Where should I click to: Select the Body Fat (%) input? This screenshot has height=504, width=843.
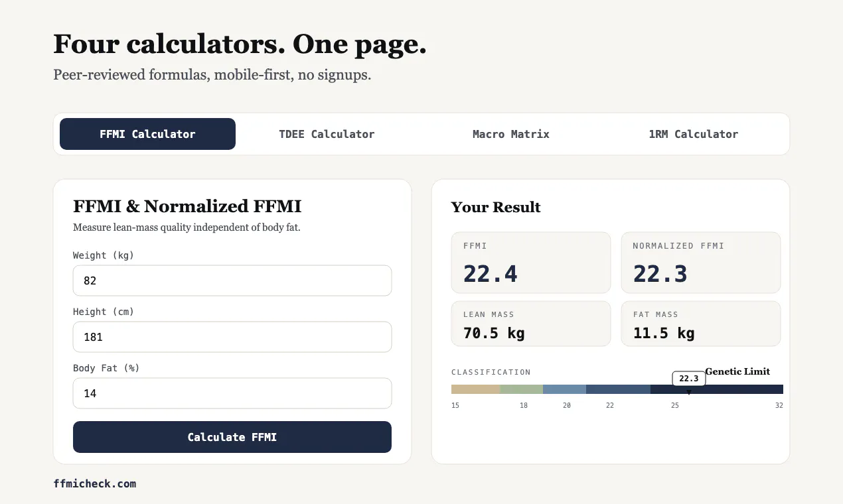[232, 393]
